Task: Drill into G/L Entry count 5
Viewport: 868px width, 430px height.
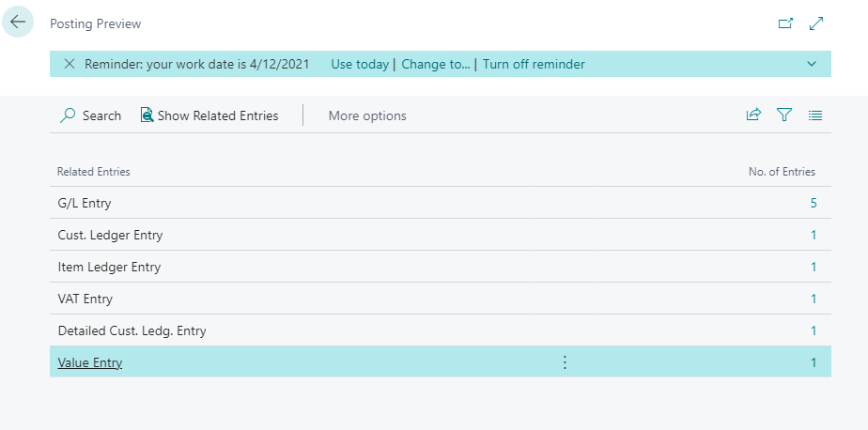Action: tap(813, 203)
